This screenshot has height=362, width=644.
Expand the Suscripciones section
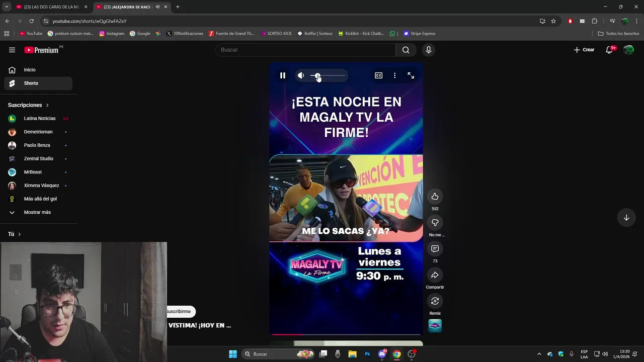[x=29, y=105]
